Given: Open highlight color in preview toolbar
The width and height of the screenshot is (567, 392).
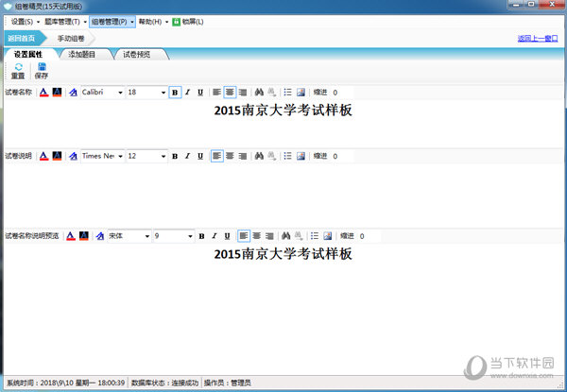Looking at the screenshot, I should click(x=84, y=236).
